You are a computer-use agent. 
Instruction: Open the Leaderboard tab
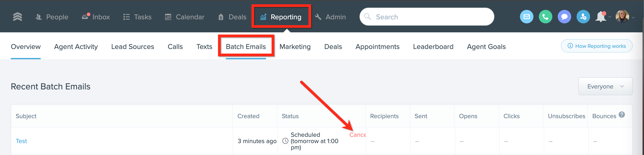point(433,47)
